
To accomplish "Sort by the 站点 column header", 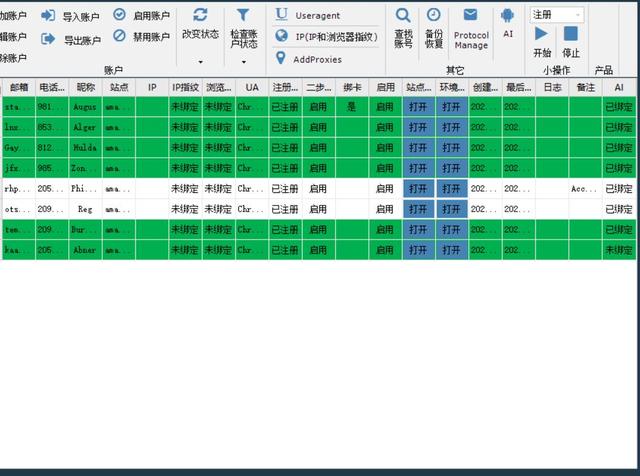I will point(119,87).
